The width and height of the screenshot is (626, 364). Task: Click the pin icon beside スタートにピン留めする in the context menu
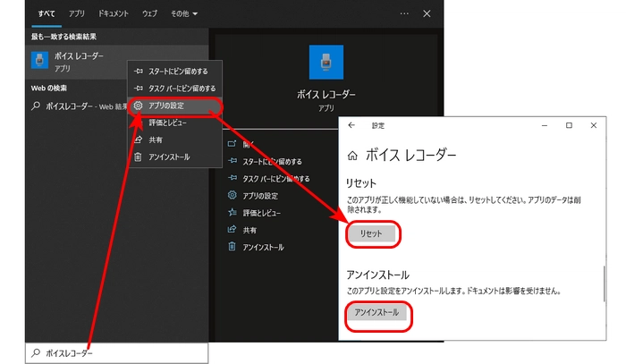point(138,71)
